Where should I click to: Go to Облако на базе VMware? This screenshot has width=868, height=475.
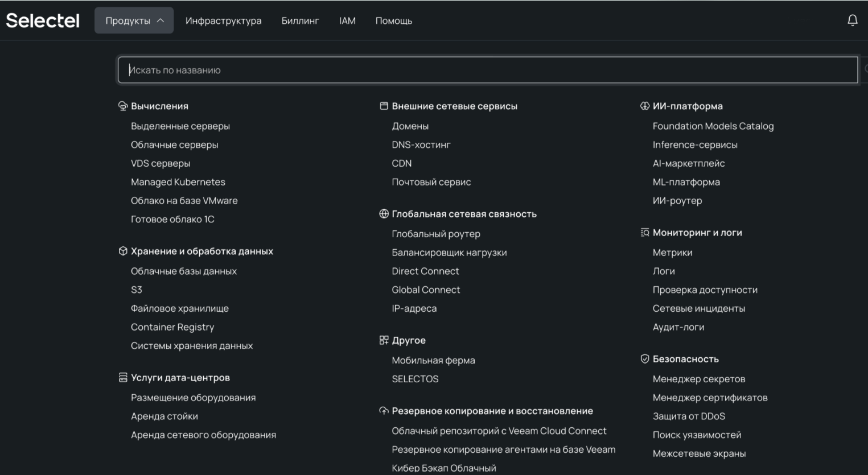[184, 200]
